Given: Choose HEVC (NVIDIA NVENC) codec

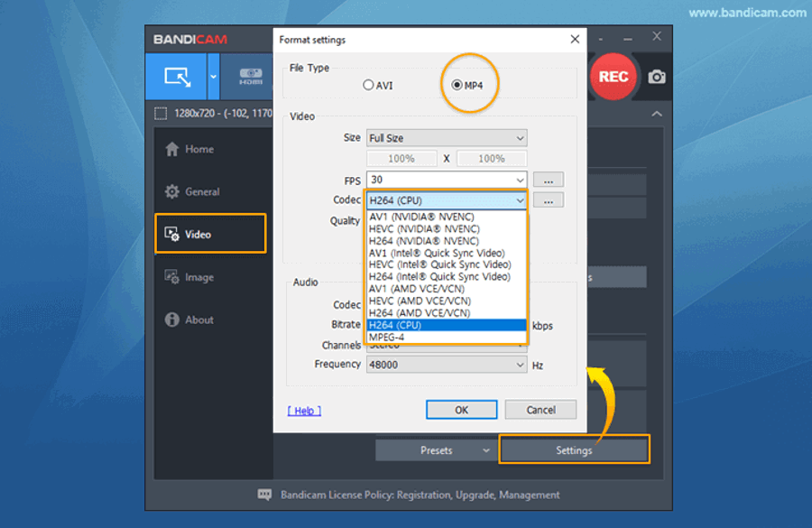Looking at the screenshot, I should (447, 228).
